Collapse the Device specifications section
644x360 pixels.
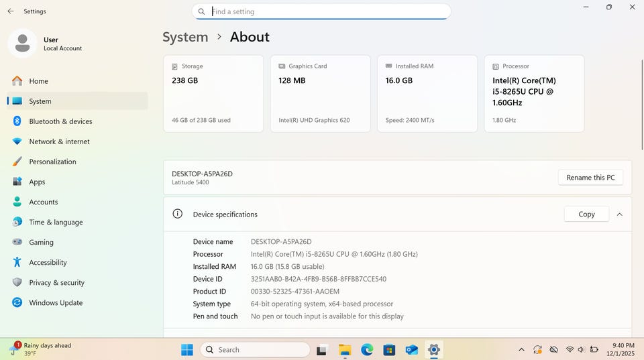click(x=619, y=215)
